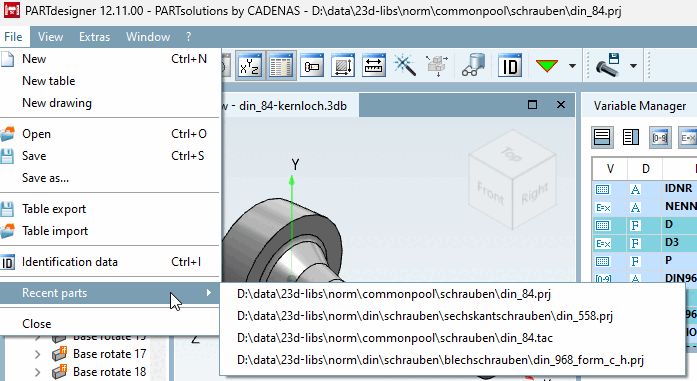Open dropdown arrow next to triangle icon

pos(572,66)
